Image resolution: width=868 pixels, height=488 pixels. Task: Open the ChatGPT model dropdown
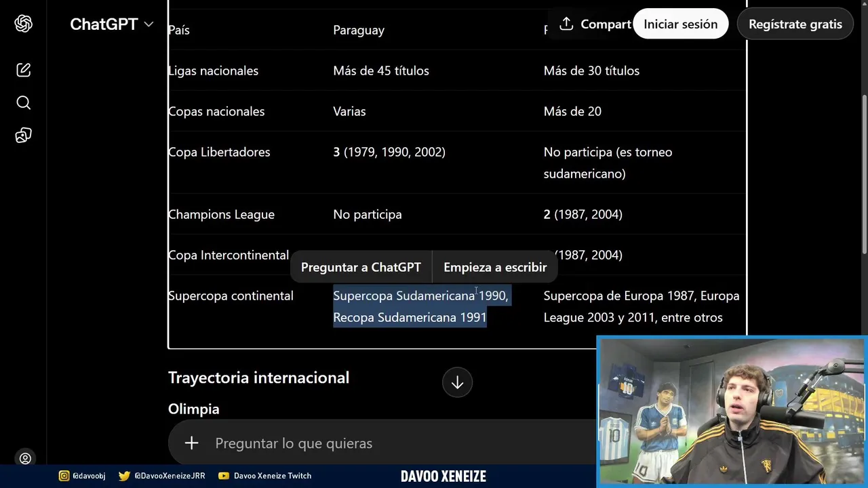112,24
